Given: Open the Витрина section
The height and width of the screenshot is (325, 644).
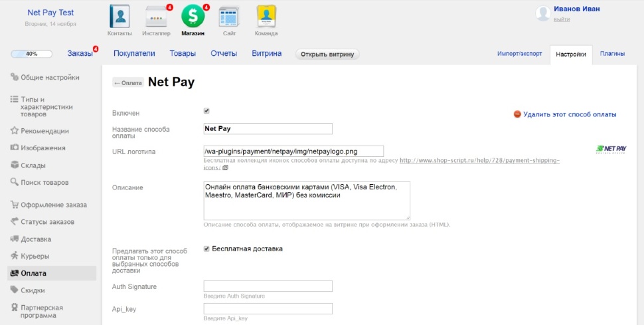Looking at the screenshot, I should pos(266,53).
